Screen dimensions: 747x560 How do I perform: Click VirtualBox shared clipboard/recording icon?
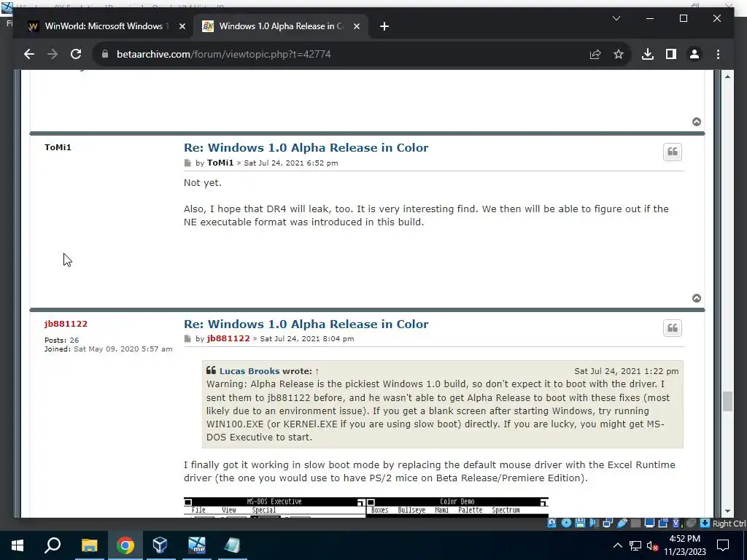662,523
